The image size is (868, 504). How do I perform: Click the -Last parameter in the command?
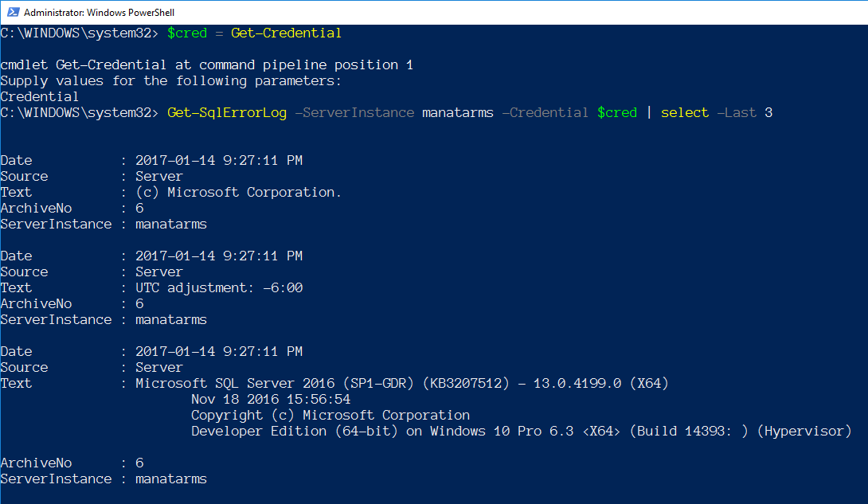tap(737, 113)
